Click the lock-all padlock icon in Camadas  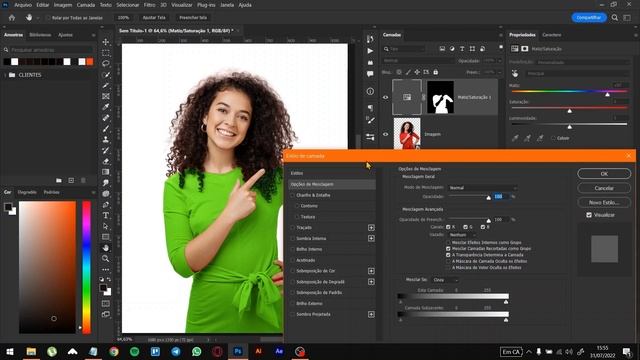[x=436, y=72]
